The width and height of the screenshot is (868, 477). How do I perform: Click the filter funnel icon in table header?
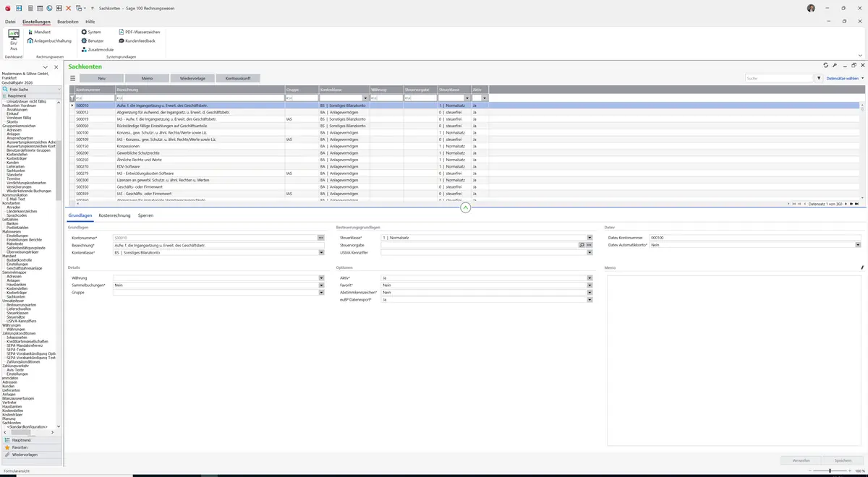point(72,98)
